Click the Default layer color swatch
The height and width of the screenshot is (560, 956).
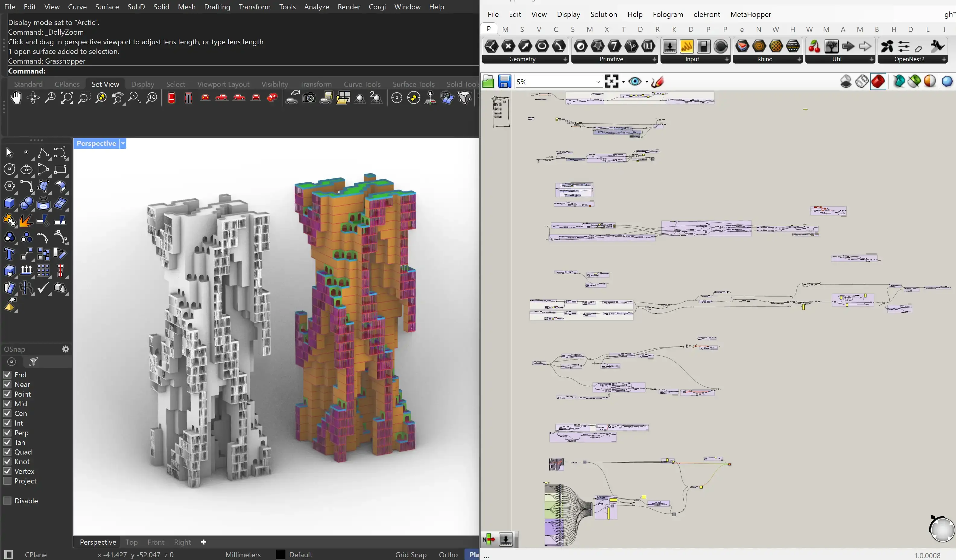[x=280, y=555]
